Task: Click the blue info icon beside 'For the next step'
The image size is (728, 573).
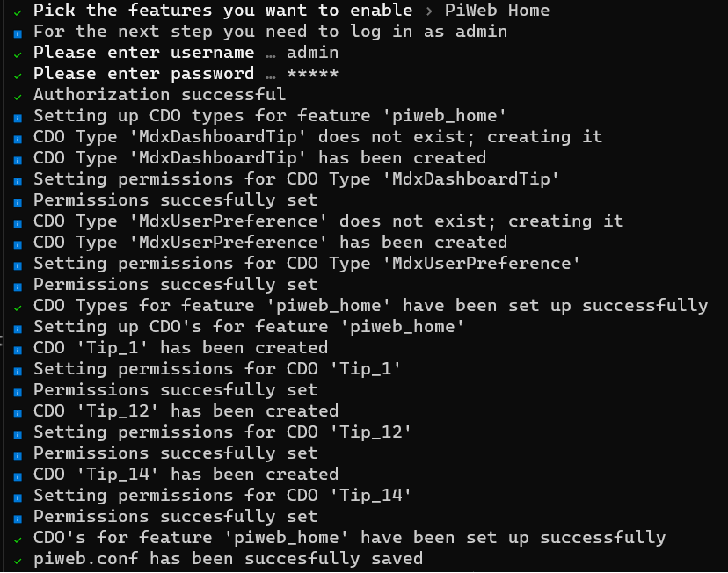Action: 18,33
